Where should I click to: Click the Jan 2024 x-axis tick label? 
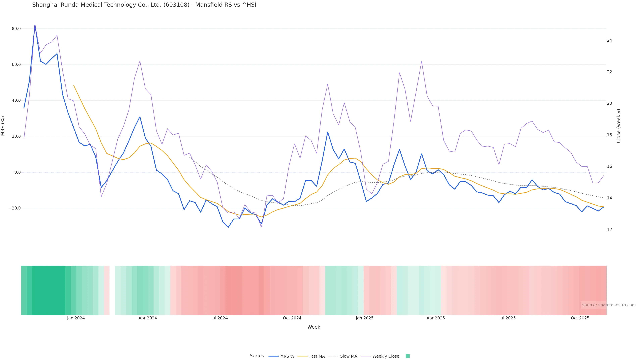point(76,318)
